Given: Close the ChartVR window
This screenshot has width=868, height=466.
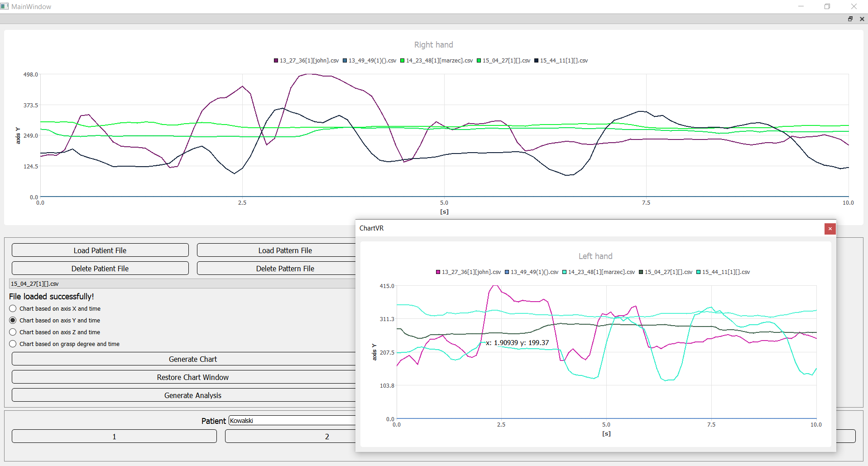Looking at the screenshot, I should (830, 229).
